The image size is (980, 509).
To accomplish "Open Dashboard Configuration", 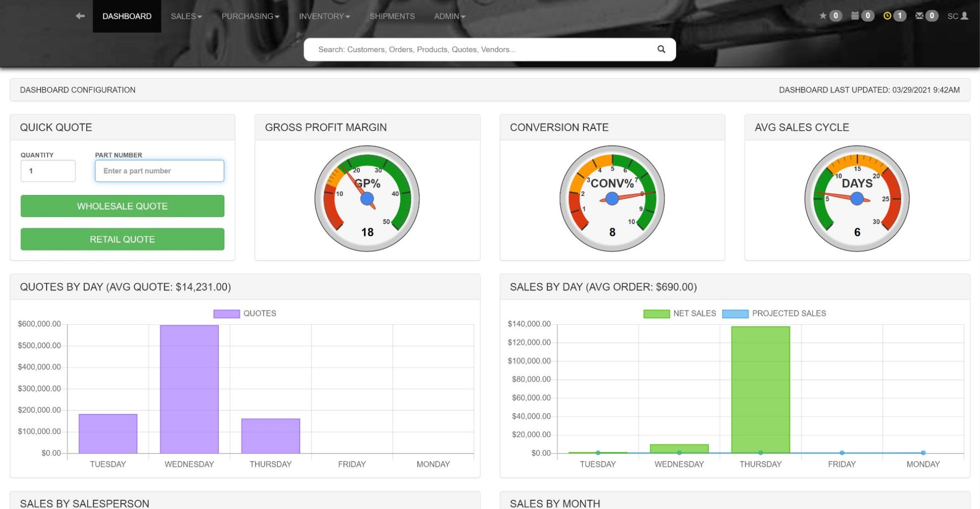I will 77,90.
